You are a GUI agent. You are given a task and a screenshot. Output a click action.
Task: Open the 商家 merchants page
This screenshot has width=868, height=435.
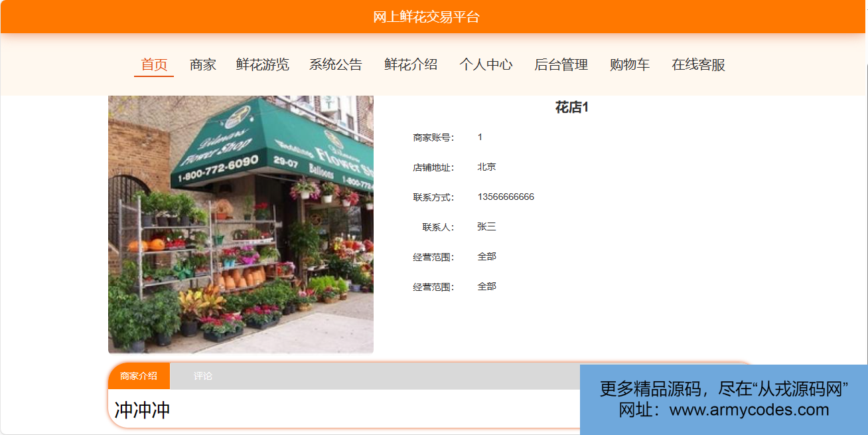coord(203,65)
